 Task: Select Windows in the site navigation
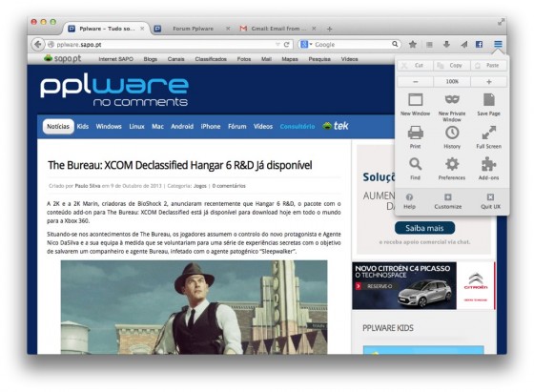(x=109, y=126)
